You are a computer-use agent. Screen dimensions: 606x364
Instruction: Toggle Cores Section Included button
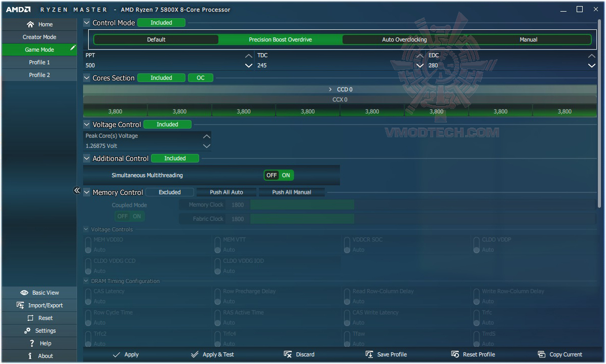161,78
